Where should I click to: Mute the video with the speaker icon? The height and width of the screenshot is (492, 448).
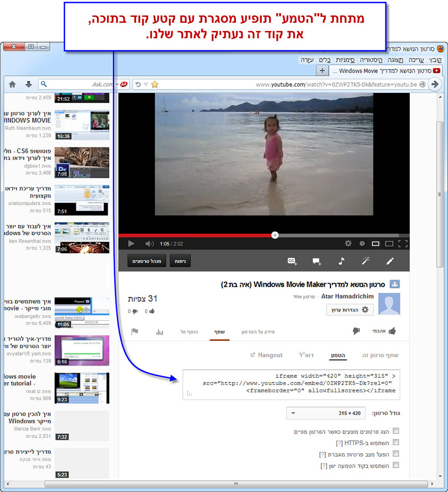[149, 244]
